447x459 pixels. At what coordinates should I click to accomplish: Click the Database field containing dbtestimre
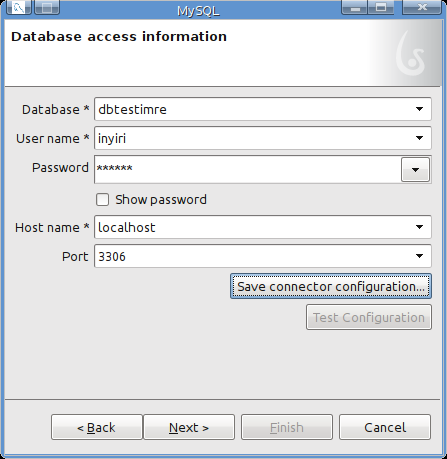263,109
